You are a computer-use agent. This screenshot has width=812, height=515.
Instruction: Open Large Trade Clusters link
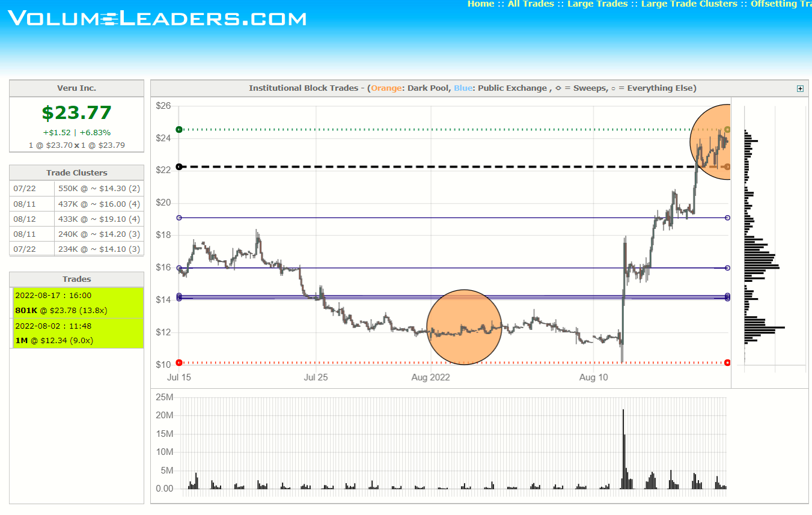[x=689, y=4]
